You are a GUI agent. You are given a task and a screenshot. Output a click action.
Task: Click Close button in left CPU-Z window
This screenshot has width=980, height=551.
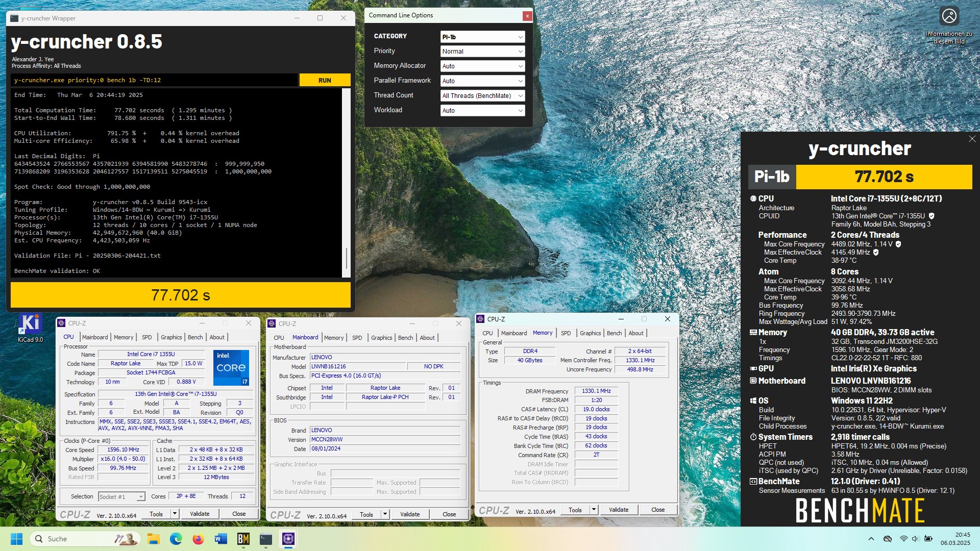point(239,514)
